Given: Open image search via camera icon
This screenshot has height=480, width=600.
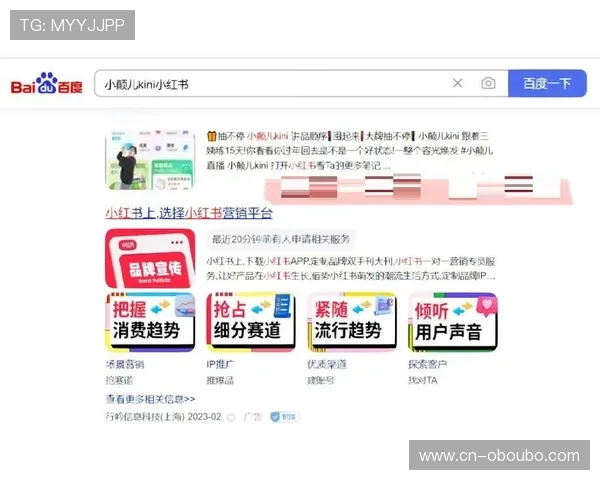Looking at the screenshot, I should click(x=488, y=83).
